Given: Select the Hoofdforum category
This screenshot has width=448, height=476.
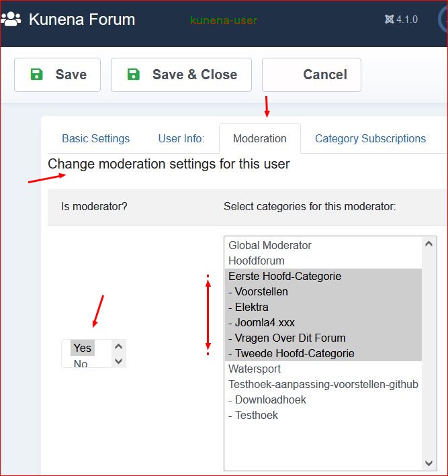Looking at the screenshot, I should click(257, 261).
